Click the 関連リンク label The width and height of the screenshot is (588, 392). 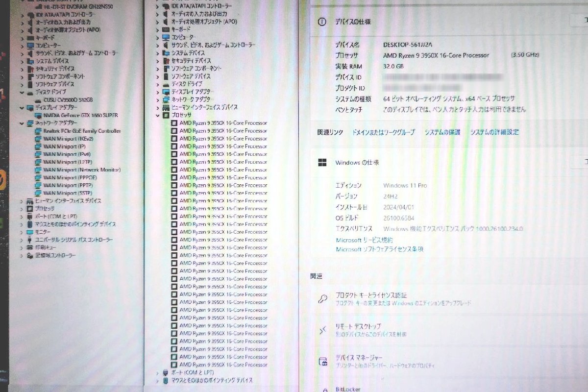tap(330, 132)
